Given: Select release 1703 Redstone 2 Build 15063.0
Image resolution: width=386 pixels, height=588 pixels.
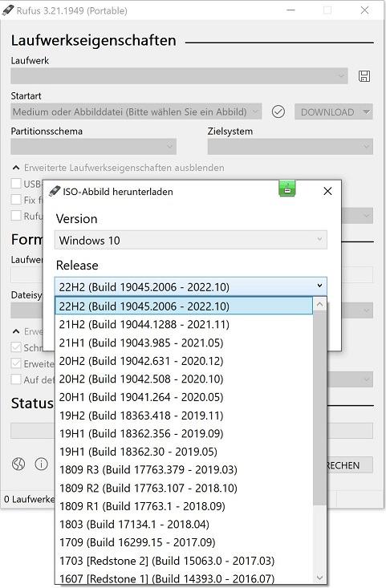Looking at the screenshot, I should [x=184, y=561].
